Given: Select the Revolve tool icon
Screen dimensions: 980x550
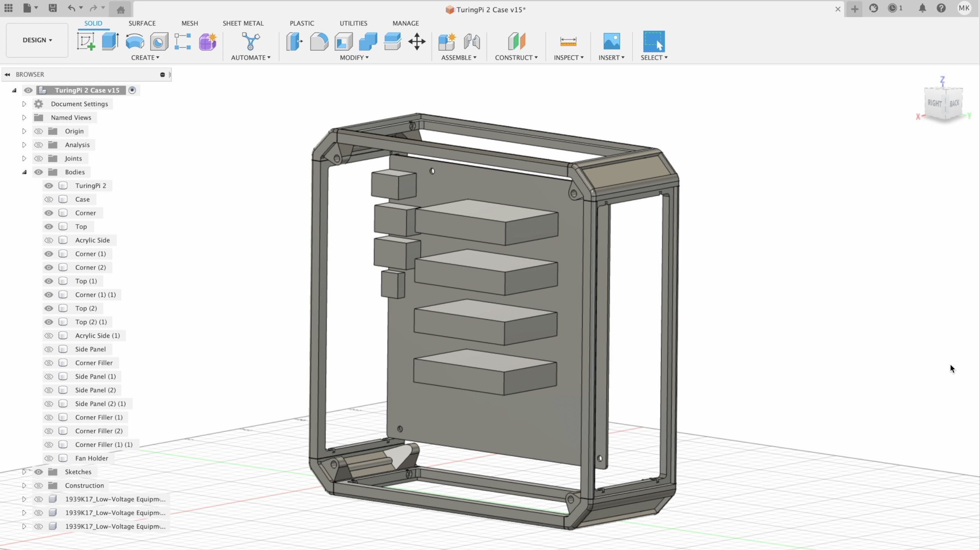Looking at the screenshot, I should point(135,41).
